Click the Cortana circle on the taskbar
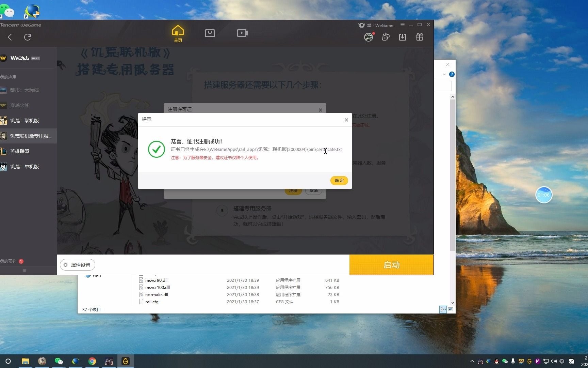 (x=8, y=361)
